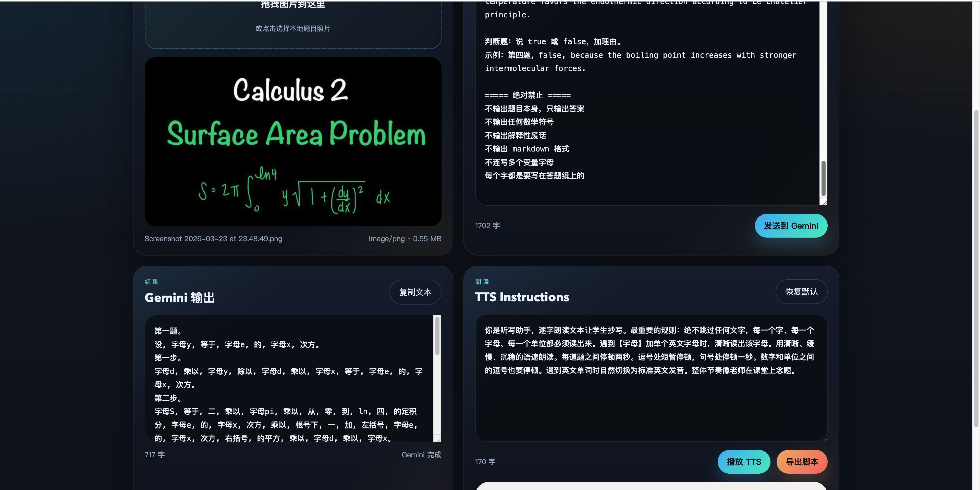Click the 发送到 Gemini button
The image size is (980, 490).
[x=791, y=225]
